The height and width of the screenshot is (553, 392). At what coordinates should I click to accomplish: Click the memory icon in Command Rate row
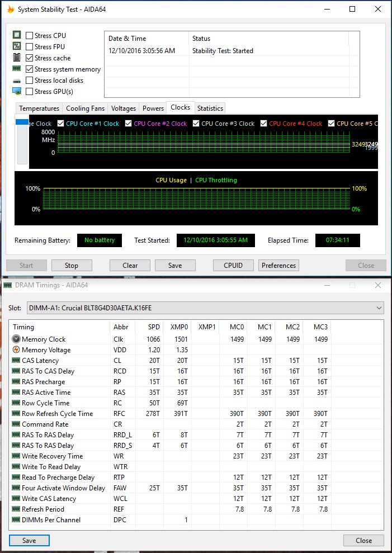coord(16,424)
